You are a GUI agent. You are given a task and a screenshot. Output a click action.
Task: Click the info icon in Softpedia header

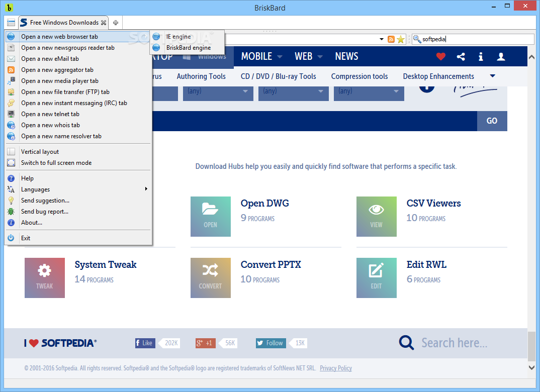coord(481,56)
